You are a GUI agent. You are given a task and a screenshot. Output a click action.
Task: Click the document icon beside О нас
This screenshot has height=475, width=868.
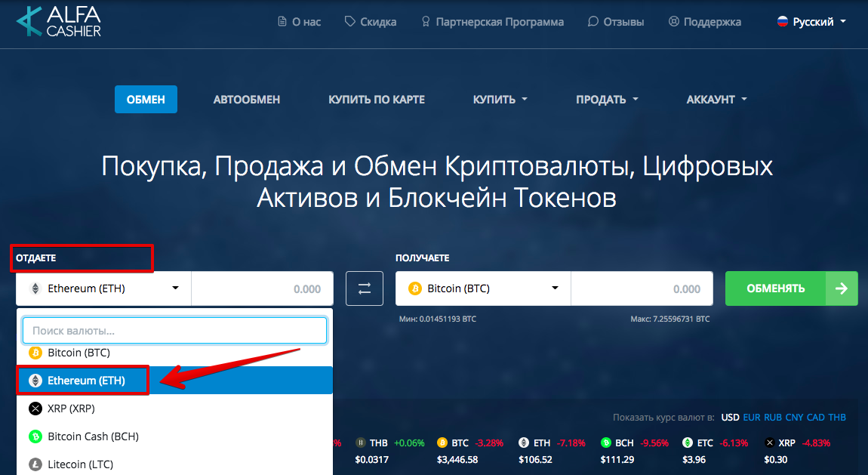pyautogui.click(x=282, y=22)
